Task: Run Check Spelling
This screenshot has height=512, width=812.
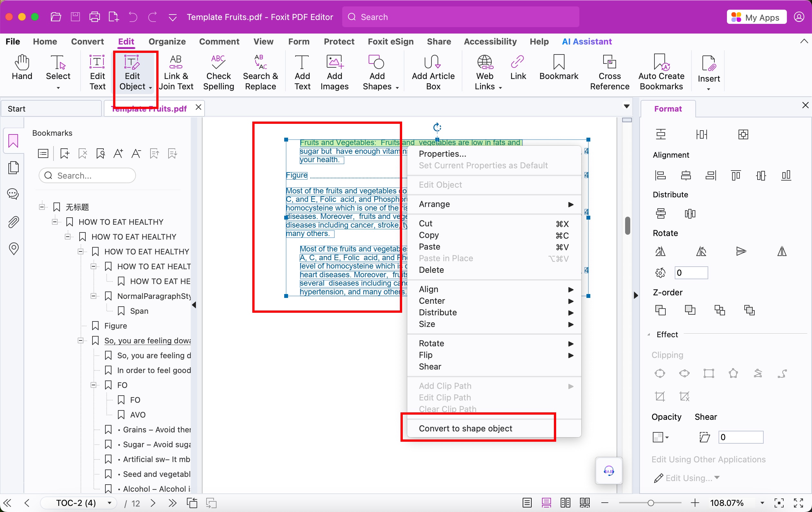Action: point(218,72)
